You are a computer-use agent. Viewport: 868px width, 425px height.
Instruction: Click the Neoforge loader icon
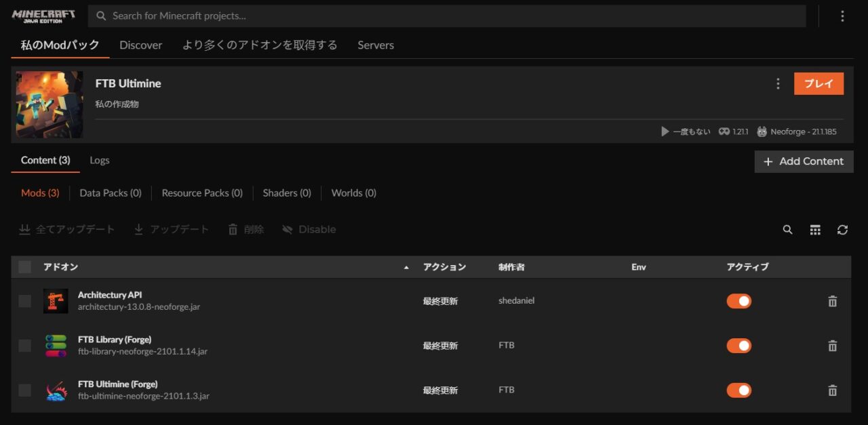(x=762, y=131)
